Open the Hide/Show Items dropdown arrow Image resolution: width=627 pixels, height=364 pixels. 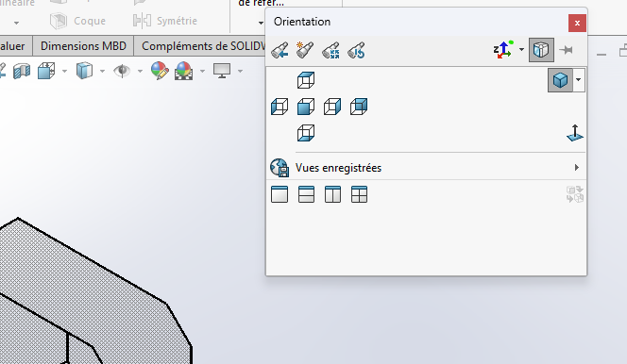(x=140, y=72)
